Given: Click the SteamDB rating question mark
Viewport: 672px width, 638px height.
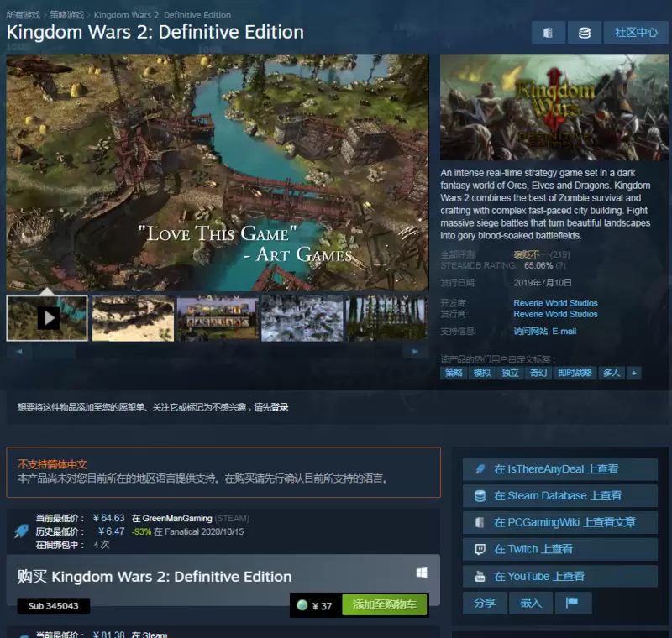Looking at the screenshot, I should click(x=560, y=266).
